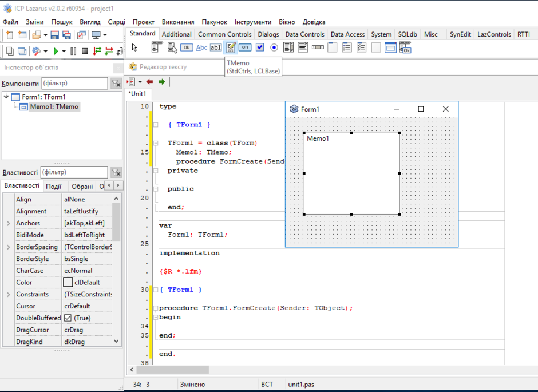
Task: Select the TEdit component icon
Action: [x=216, y=47]
